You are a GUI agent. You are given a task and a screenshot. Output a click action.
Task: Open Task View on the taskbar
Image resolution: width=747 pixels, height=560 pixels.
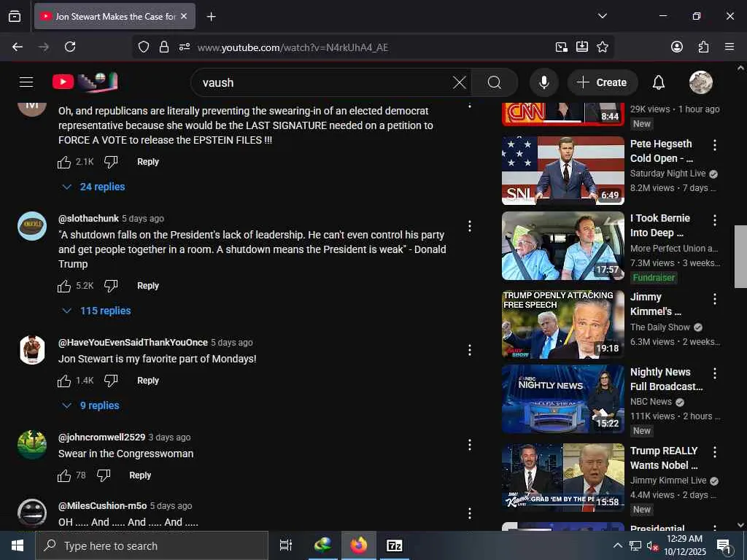click(x=285, y=545)
